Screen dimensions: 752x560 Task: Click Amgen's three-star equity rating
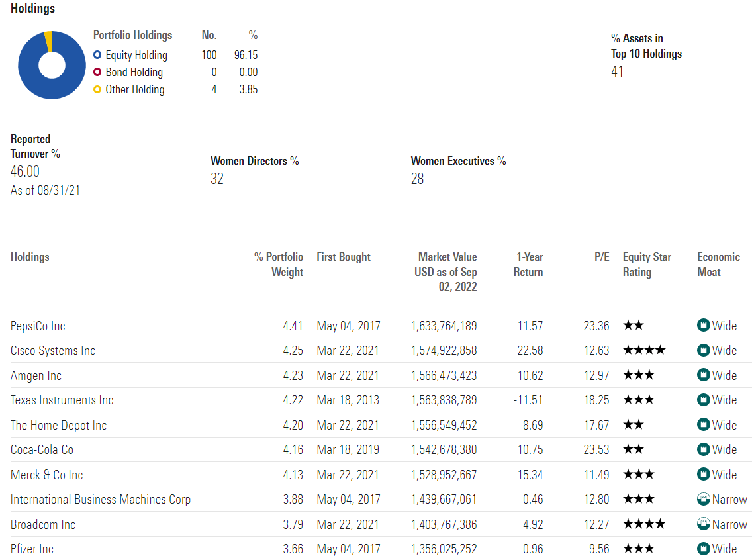(639, 375)
